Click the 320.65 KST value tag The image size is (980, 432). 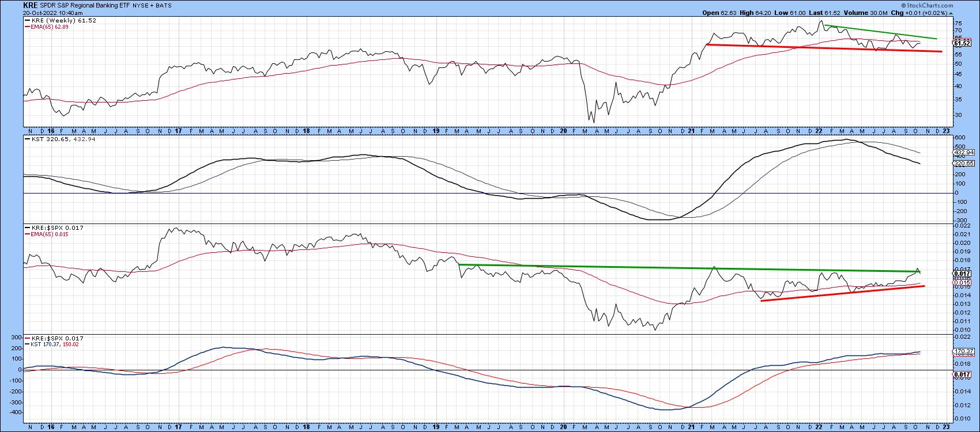pos(963,164)
